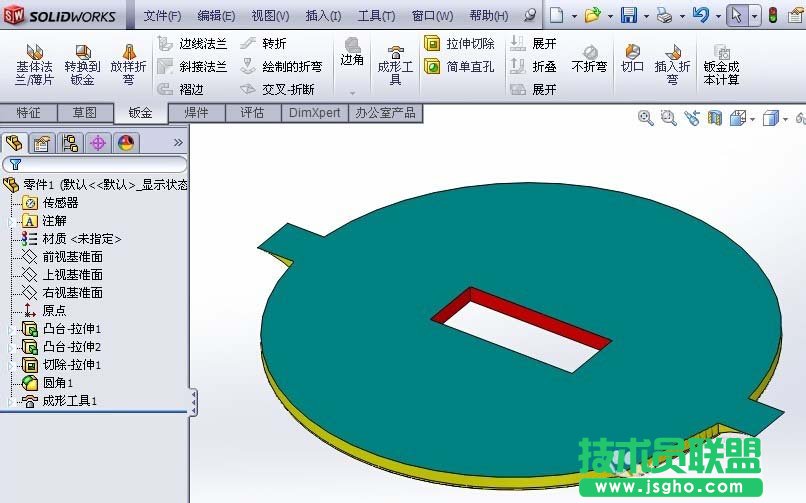Open the FeatureManager design tree tab
The width and height of the screenshot is (806, 503).
pos(14,143)
